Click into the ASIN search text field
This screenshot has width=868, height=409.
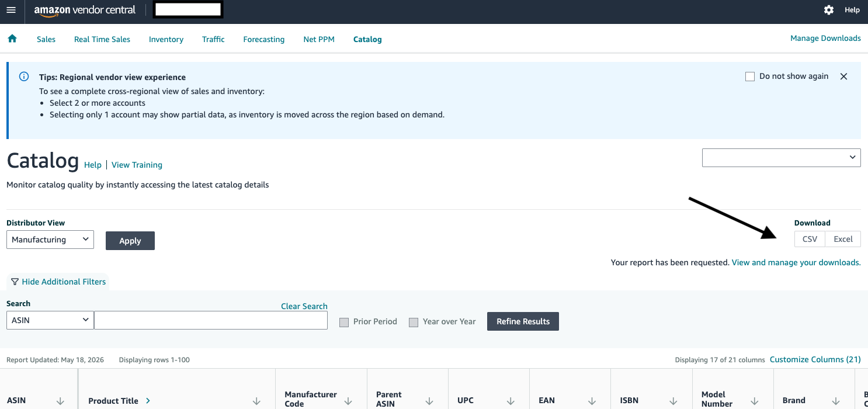point(211,320)
